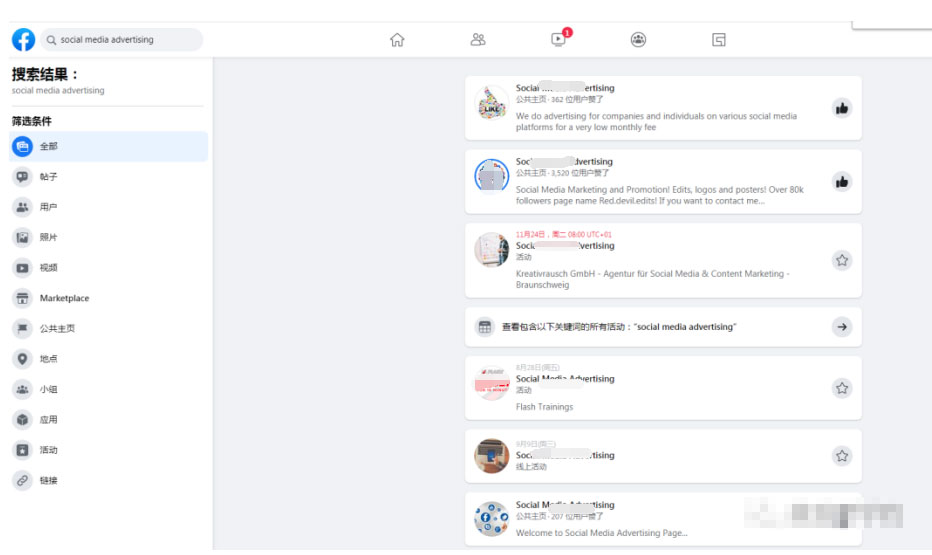The image size is (932, 555).
Task: Open the Kreativrausch event thumbnail
Action: click(x=491, y=250)
